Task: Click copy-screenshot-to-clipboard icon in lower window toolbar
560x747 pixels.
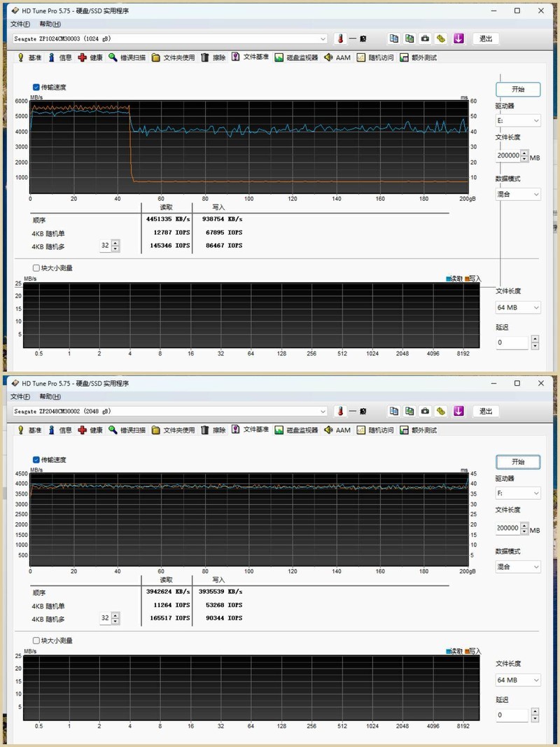Action: point(409,411)
